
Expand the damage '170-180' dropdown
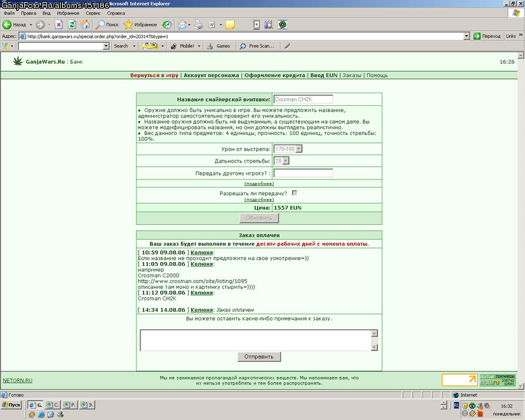(x=299, y=149)
